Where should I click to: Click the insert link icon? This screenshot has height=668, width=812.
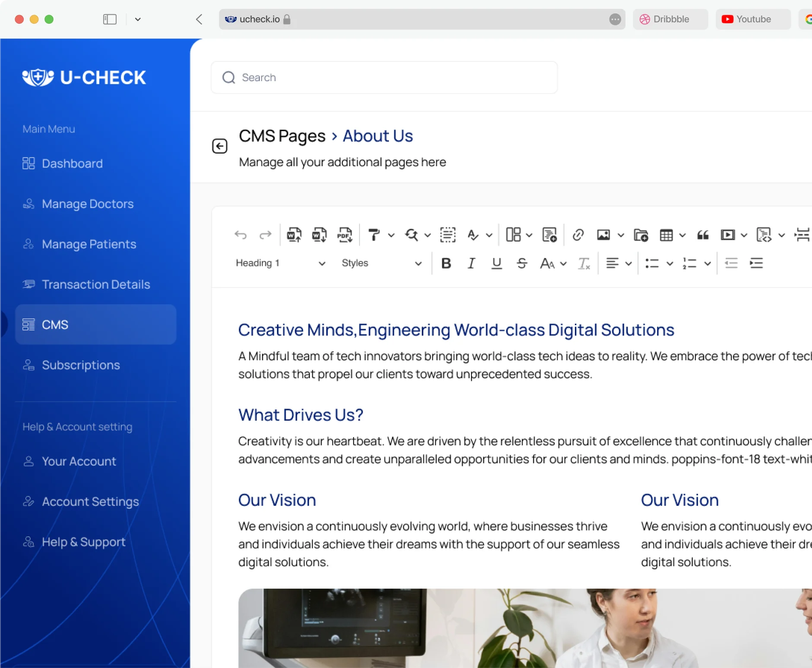tap(578, 235)
